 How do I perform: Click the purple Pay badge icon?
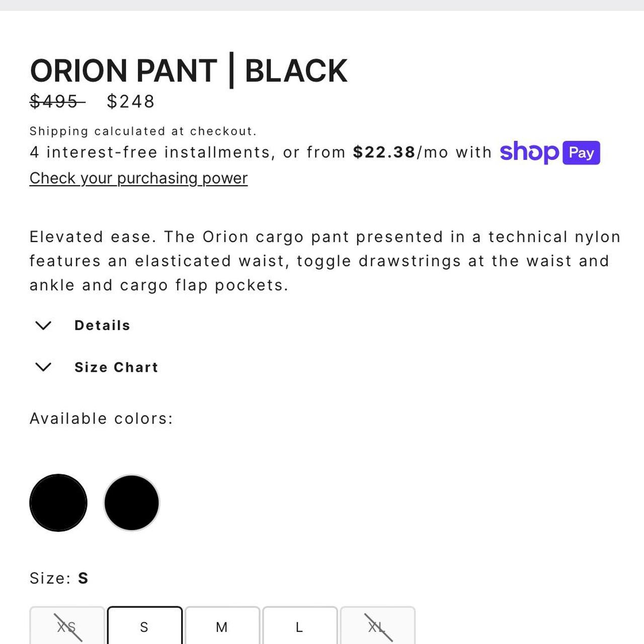[x=581, y=152]
